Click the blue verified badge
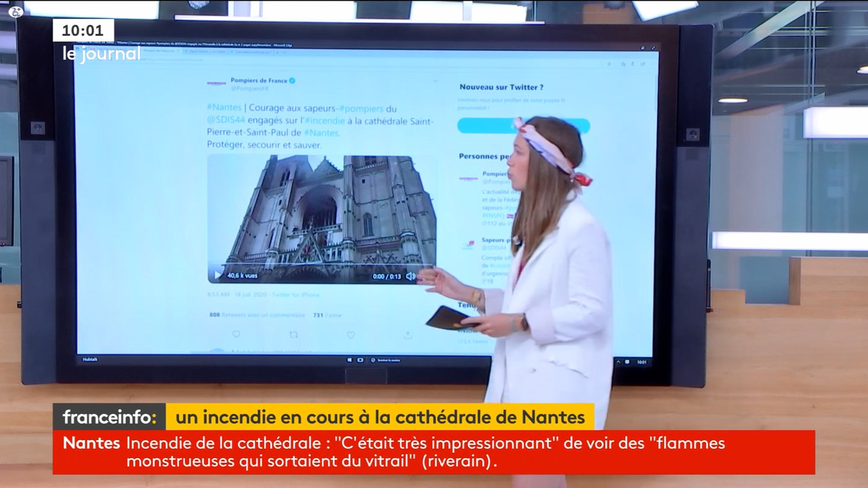868x488 pixels. tap(292, 80)
